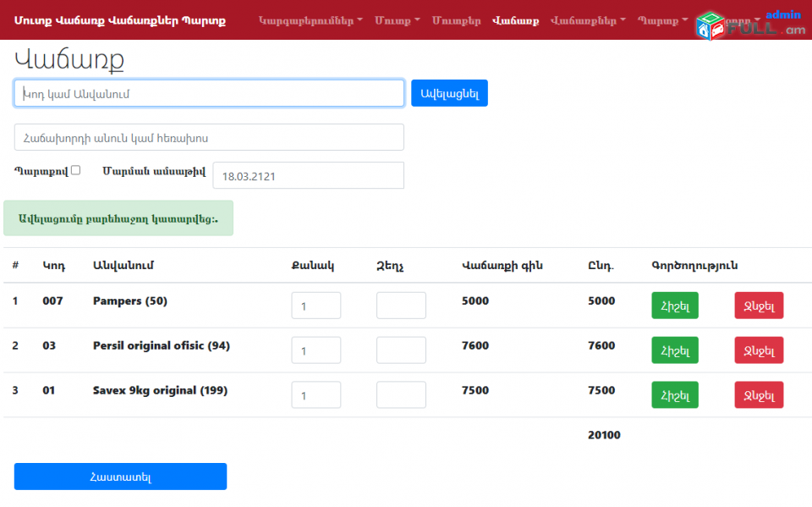Open the Պարտք navbar dropdown
The image size is (812, 507).
coord(663,20)
